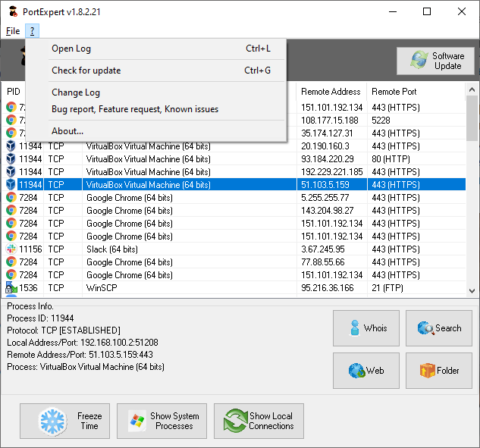Click the PortExpert title bar app icon
The width and height of the screenshot is (480, 448).
pos(13,11)
